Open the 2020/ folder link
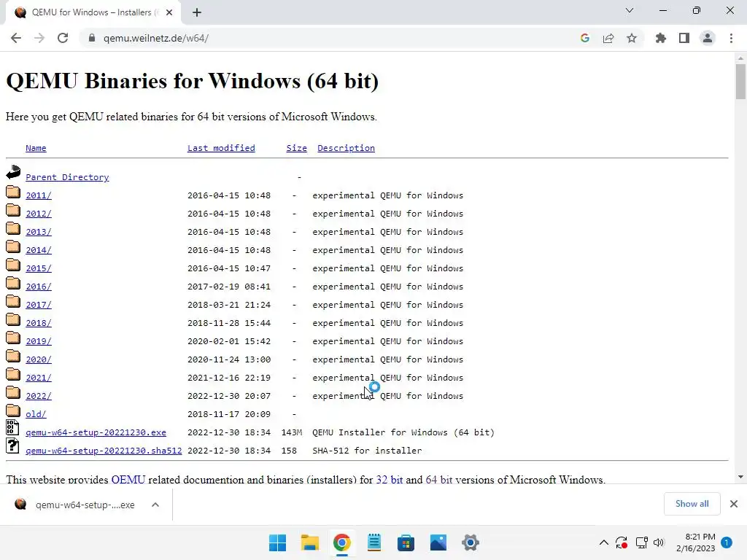Image resolution: width=747 pixels, height=560 pixels. (x=39, y=359)
